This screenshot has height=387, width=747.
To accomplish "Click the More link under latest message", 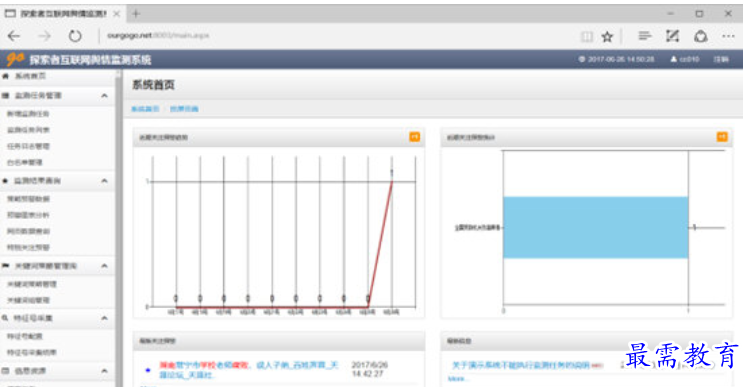I will [457, 379].
